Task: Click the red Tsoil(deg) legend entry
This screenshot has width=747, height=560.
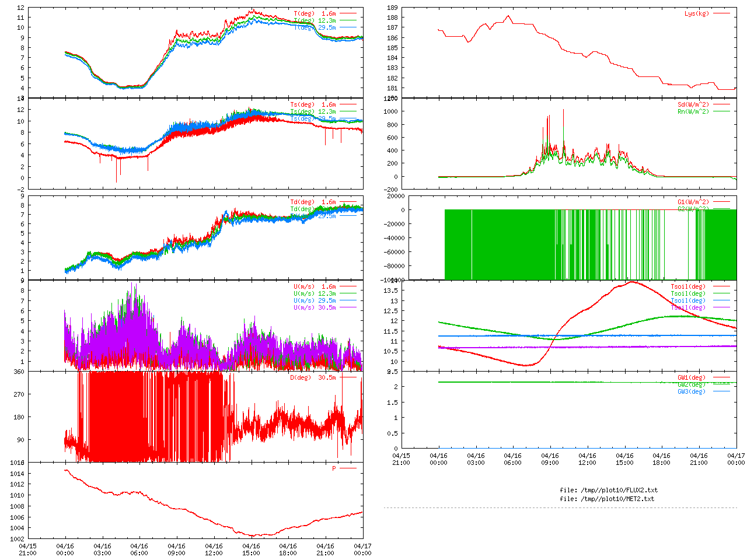Action: point(688,286)
